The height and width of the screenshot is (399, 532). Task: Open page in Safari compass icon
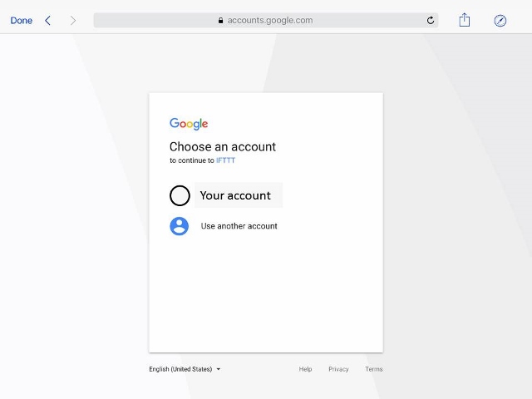500,21
